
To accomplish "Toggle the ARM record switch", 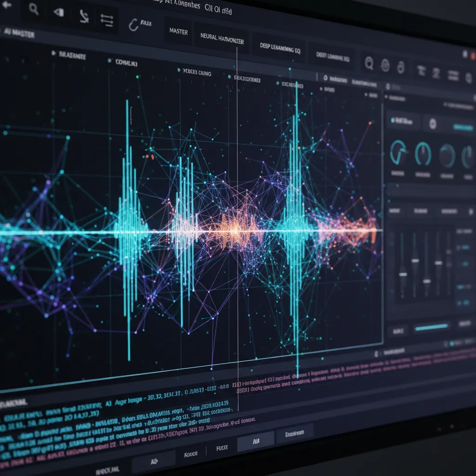I will point(146,24).
